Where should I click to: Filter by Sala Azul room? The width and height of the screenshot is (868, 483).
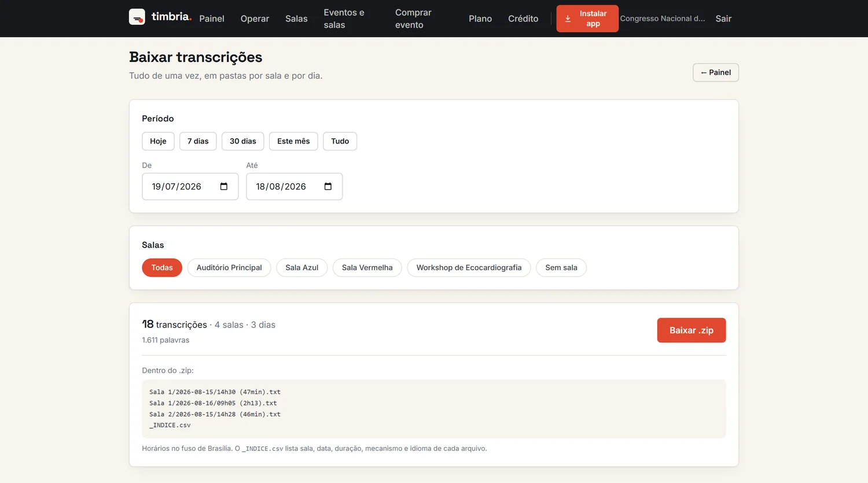coord(302,268)
